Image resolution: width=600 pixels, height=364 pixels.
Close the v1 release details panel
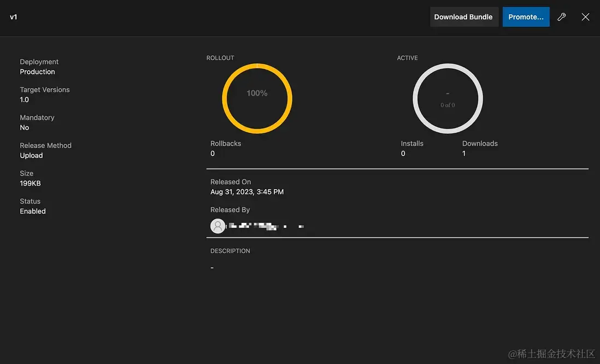[585, 17]
